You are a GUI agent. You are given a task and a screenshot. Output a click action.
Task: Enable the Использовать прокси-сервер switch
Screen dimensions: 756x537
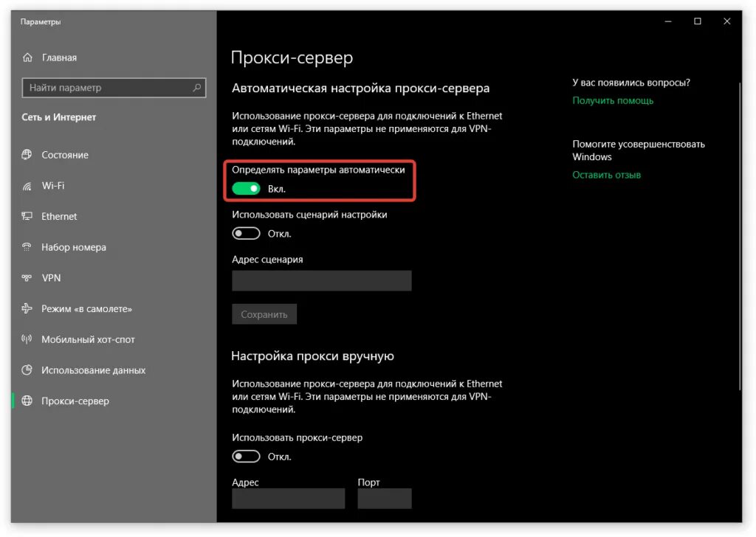pos(246,457)
